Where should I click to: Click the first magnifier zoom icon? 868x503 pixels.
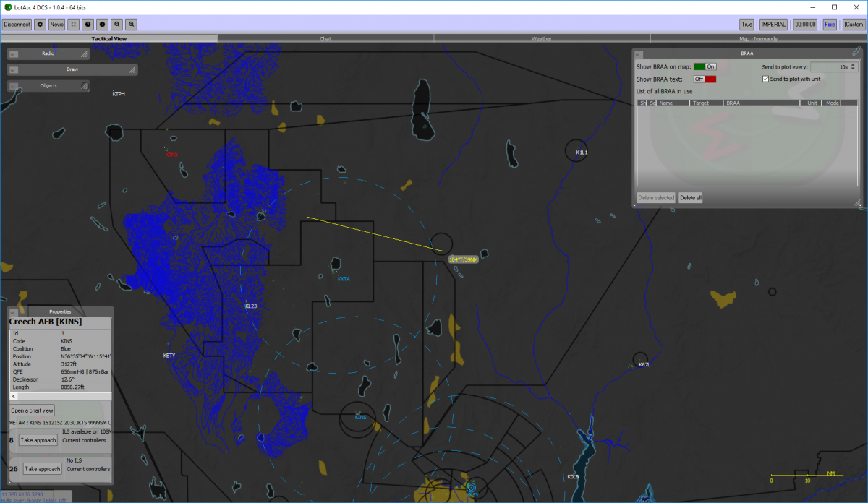coord(116,25)
